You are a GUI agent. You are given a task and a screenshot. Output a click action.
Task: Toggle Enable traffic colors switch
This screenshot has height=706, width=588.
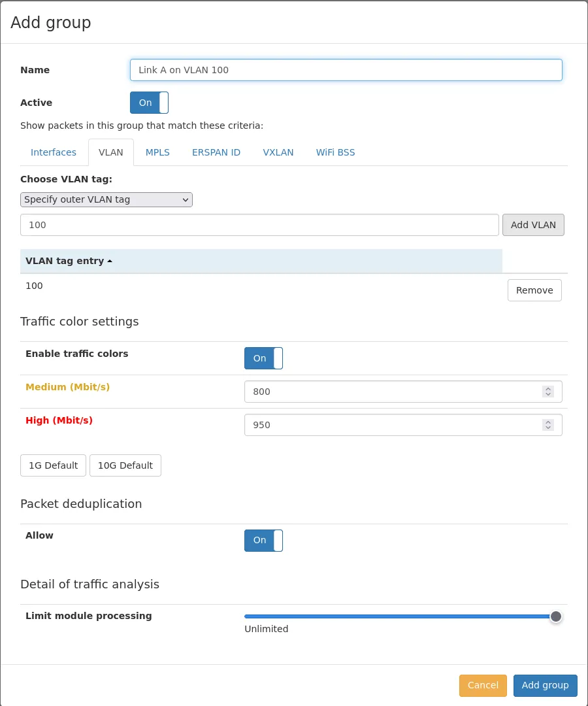263,358
